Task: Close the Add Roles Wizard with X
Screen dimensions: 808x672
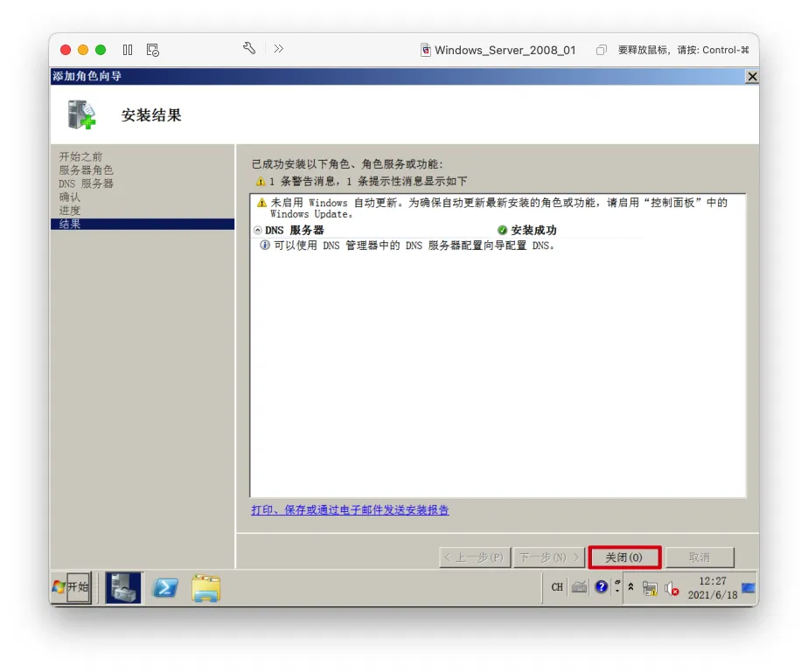Action: pyautogui.click(x=752, y=77)
